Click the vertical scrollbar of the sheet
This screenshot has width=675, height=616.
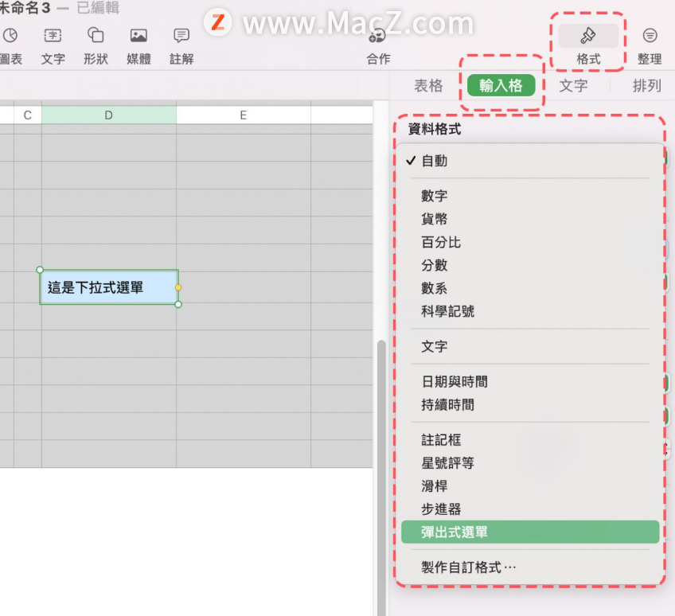pos(381,478)
